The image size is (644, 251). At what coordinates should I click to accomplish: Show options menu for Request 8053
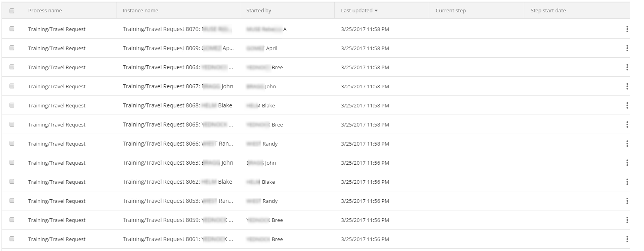coord(627,201)
